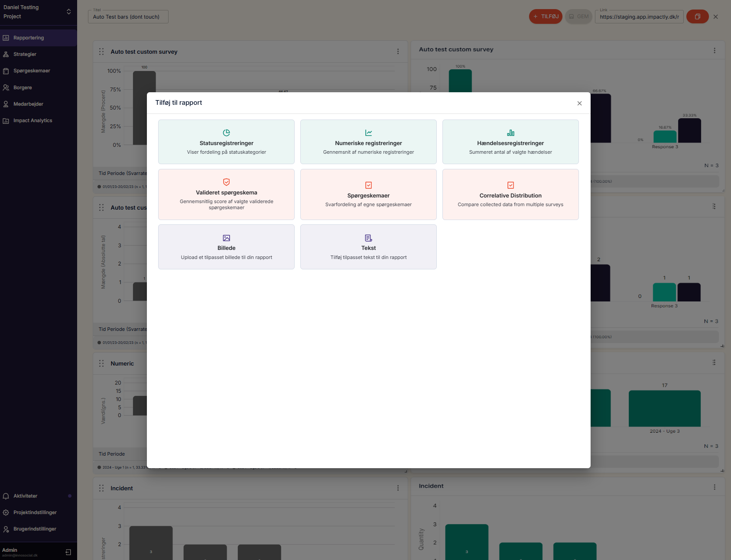Log out using the icon beside Admin
This screenshot has height=560, width=731.
click(68, 552)
